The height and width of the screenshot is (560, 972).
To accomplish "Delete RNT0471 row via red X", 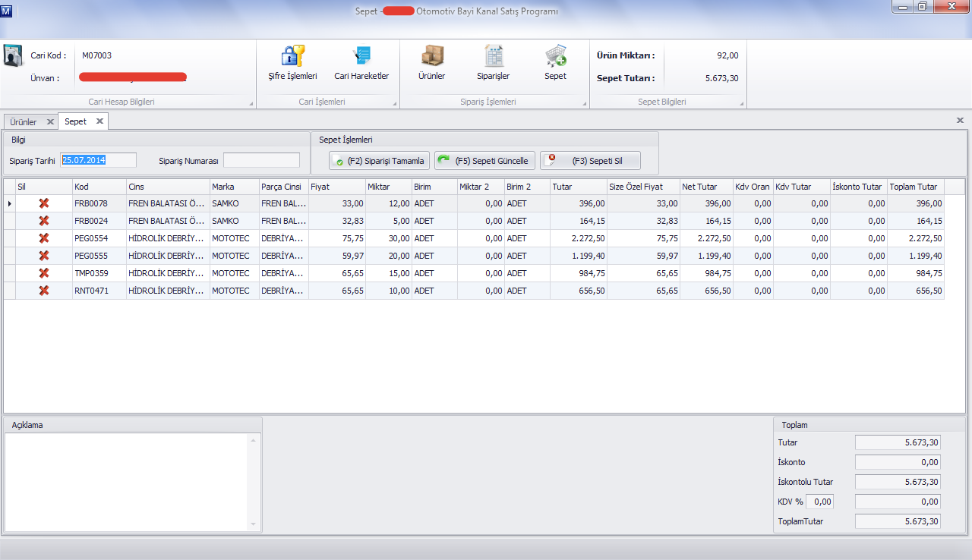I will (x=44, y=291).
